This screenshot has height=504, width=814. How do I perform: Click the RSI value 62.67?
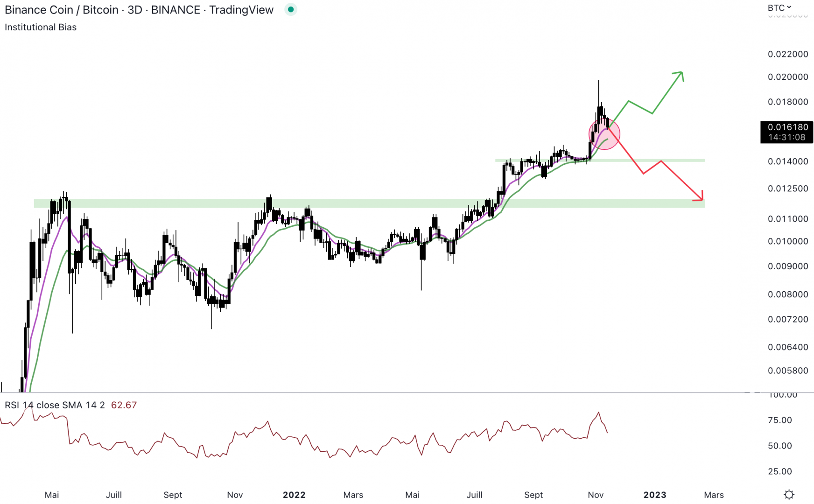coord(124,405)
